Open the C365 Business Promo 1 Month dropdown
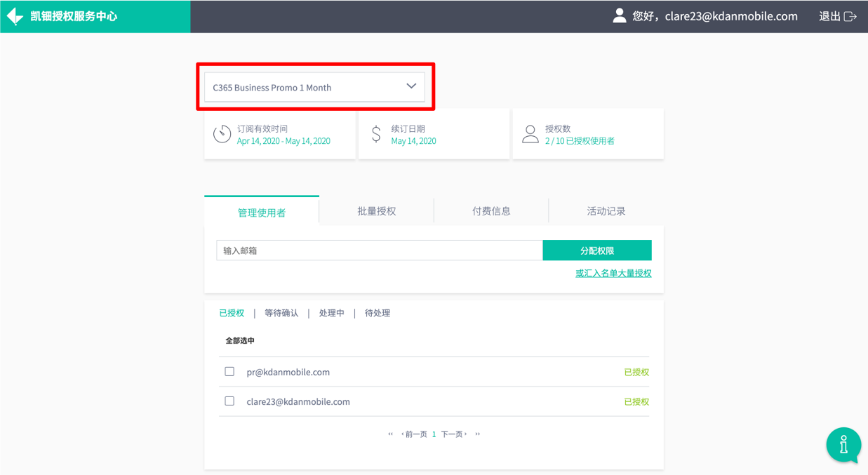The height and width of the screenshot is (475, 868). coord(314,88)
